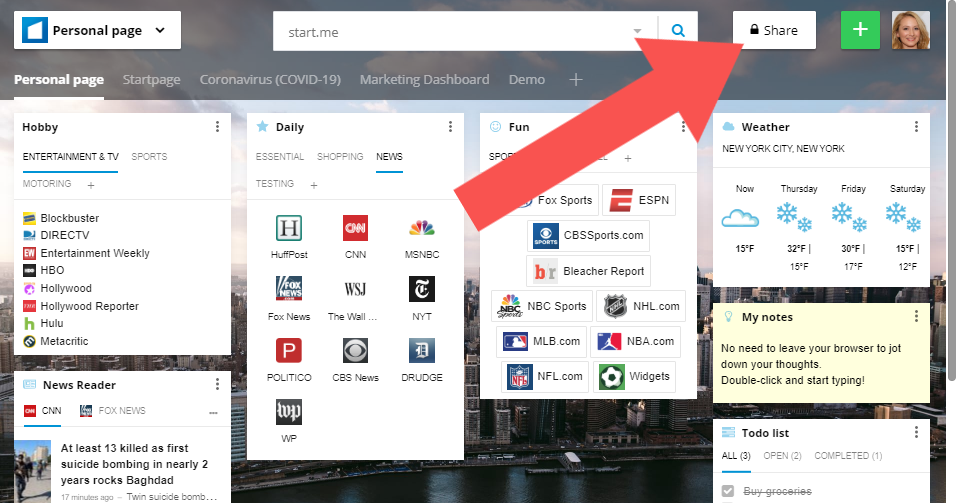This screenshot has height=503, width=958.
Task: Add a new page with plus after Demo
Action: (576, 79)
